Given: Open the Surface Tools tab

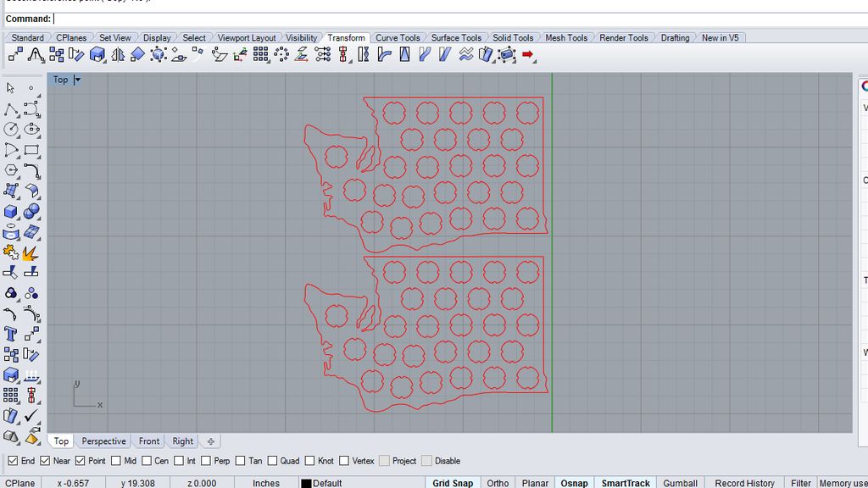Looking at the screenshot, I should tap(456, 37).
